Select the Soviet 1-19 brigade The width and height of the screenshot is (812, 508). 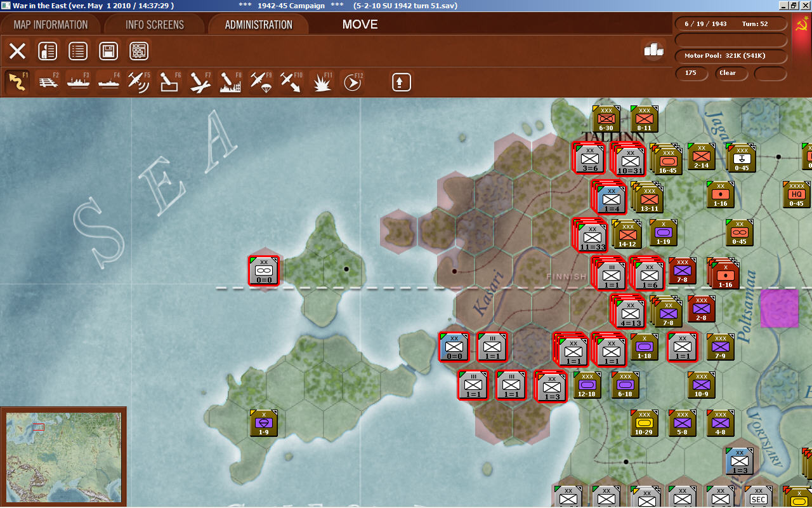pyautogui.click(x=663, y=233)
